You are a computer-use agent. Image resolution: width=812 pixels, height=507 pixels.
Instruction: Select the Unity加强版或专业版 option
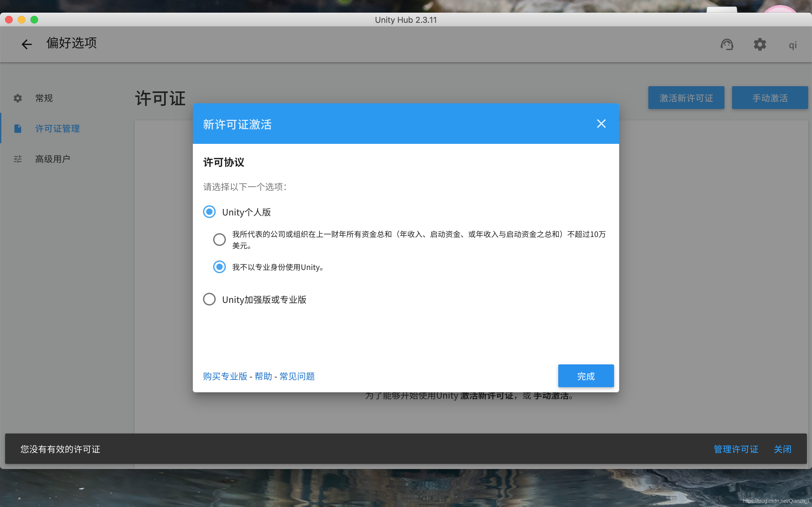click(x=209, y=299)
